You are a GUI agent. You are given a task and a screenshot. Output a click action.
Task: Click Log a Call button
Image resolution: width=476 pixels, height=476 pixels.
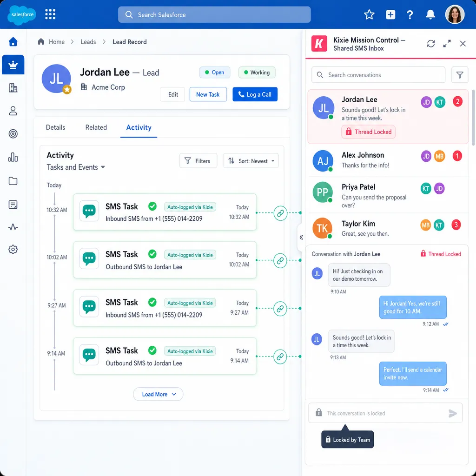coord(255,94)
